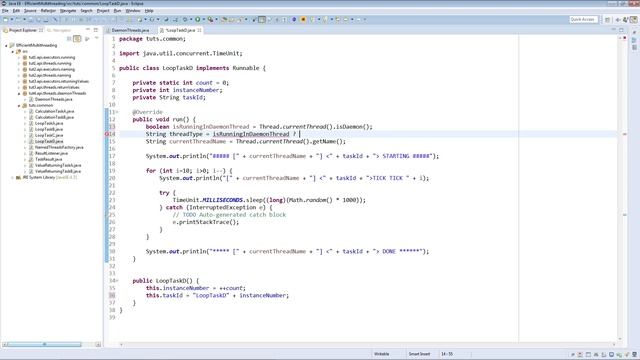Open the Source menu
This screenshot has height=360, width=640.
tap(30, 11)
